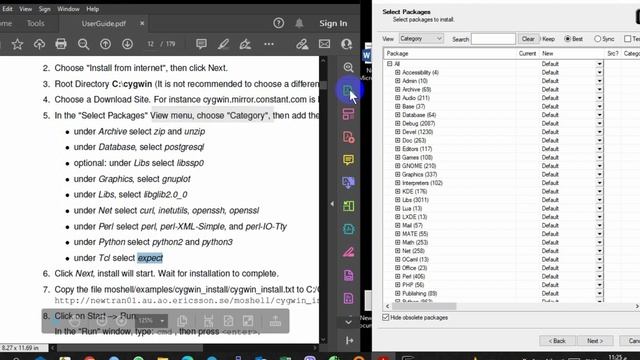640x360 pixels.
Task: Open Create PDF tool in right pane
Action: point(348,137)
